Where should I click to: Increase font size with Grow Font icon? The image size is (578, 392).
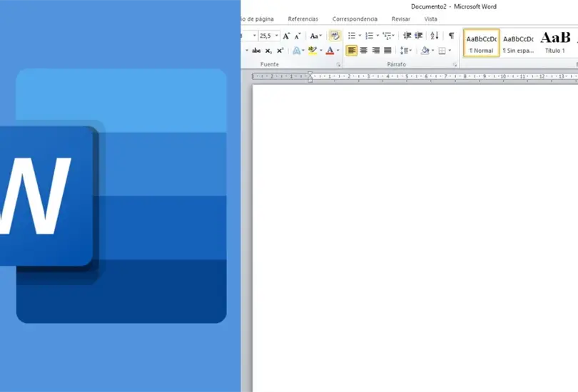(x=286, y=36)
